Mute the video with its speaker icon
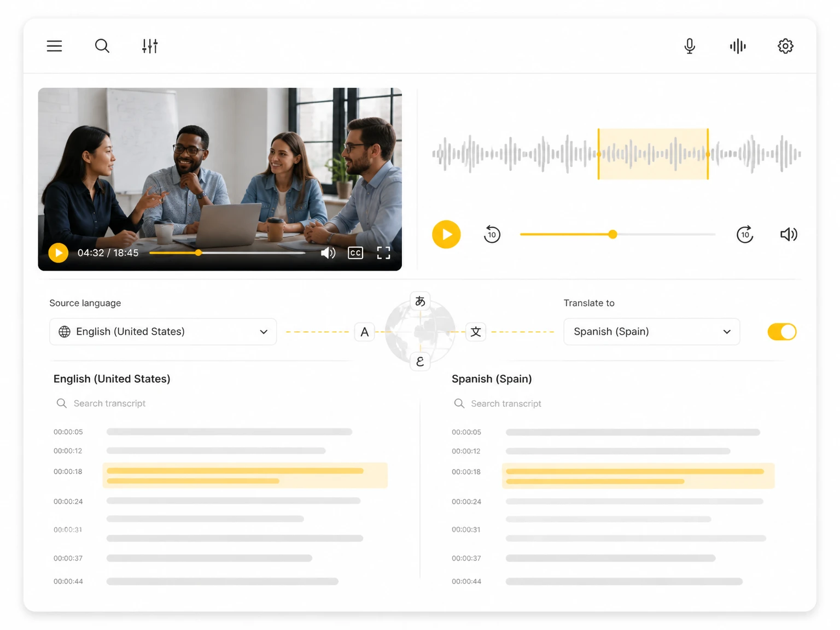This screenshot has width=840, height=630. coord(328,253)
